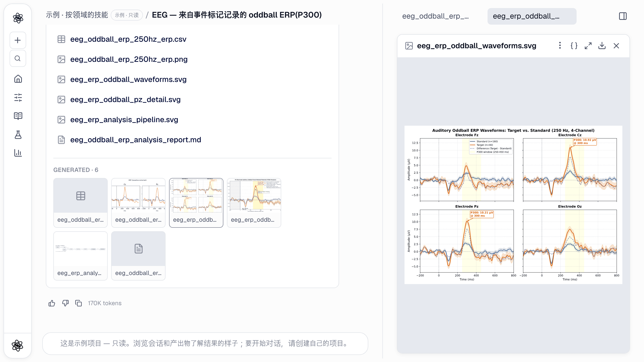Open the search icon in sidebar

18,58
